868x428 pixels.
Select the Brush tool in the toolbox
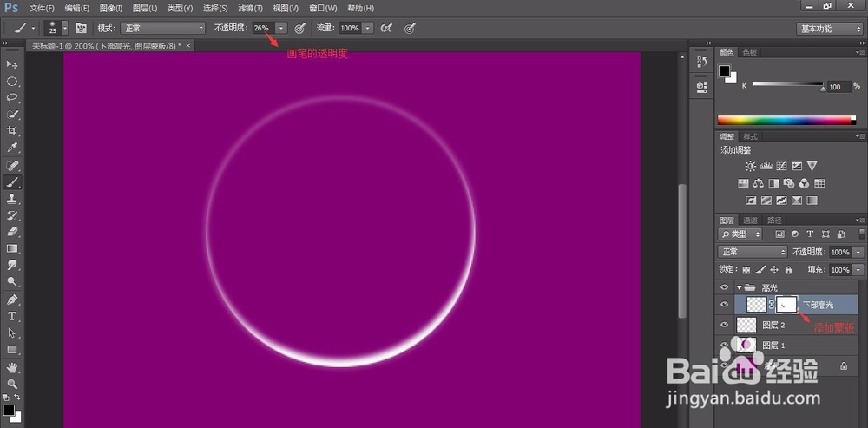11,181
